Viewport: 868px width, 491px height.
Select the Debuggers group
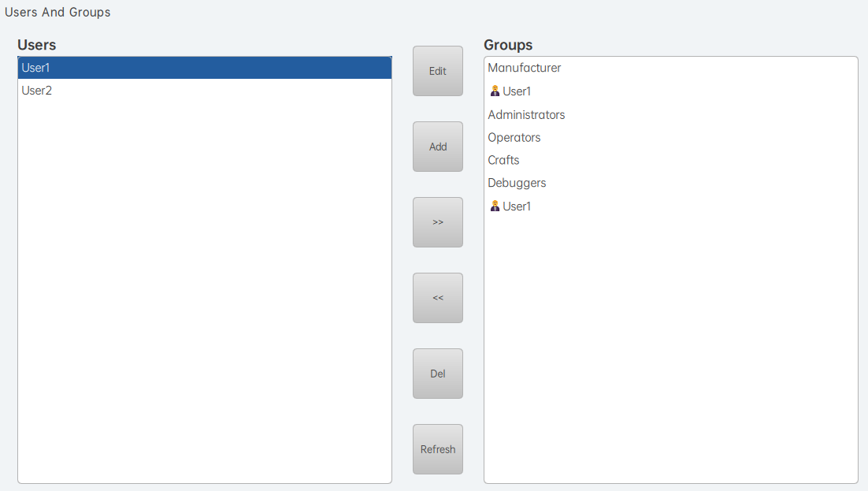[x=517, y=183]
